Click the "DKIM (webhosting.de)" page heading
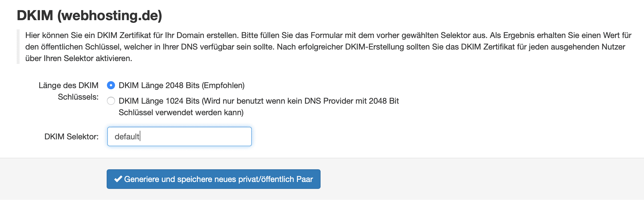This screenshot has width=644, height=205. pyautogui.click(x=89, y=15)
